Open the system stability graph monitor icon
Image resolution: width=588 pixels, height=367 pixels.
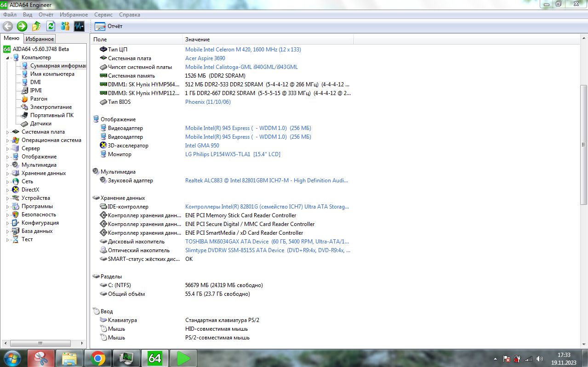pos(79,26)
